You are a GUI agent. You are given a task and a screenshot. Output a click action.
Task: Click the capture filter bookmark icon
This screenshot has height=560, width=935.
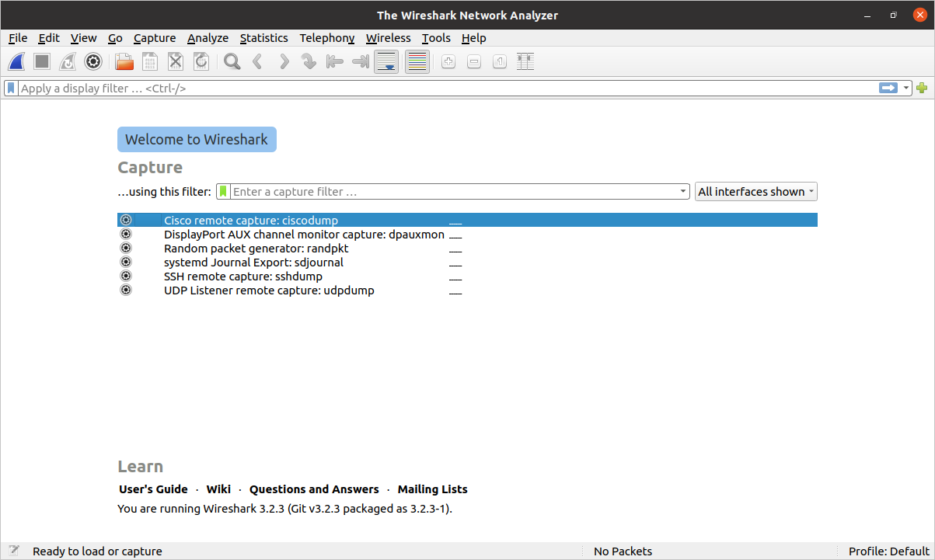[223, 191]
